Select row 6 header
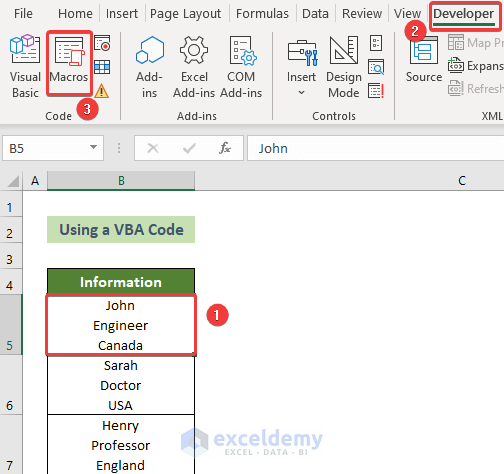The image size is (504, 474). coord(11,385)
